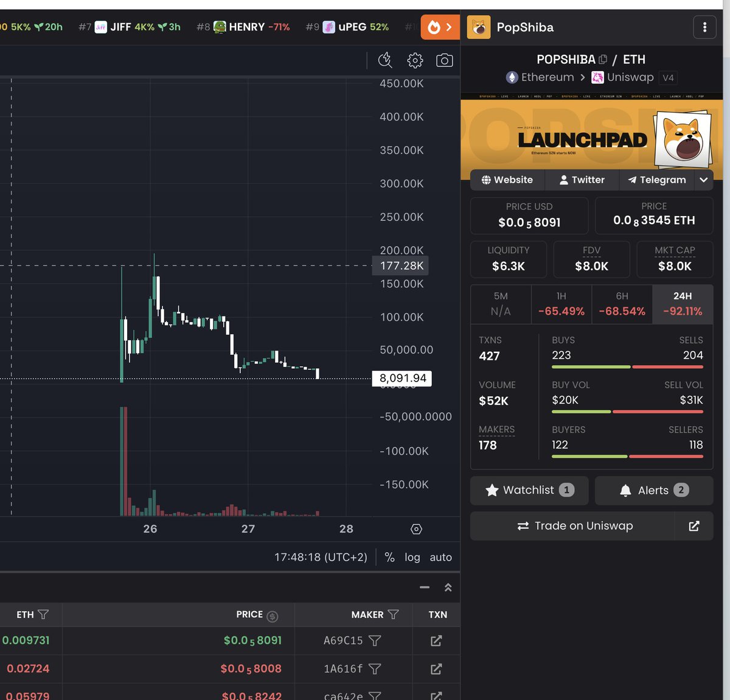730x700 pixels.
Task: Click the buy vol versus sell vol bar
Action: click(627, 412)
